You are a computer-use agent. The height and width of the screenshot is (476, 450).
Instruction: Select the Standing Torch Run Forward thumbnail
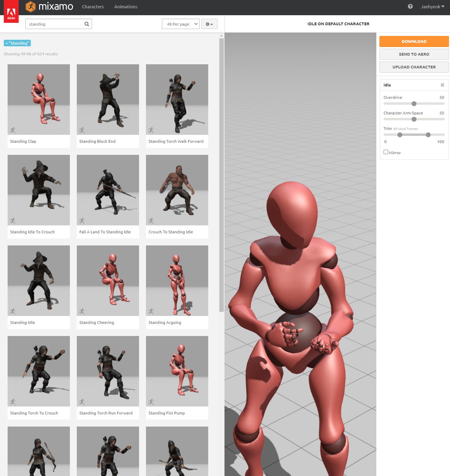(108, 371)
